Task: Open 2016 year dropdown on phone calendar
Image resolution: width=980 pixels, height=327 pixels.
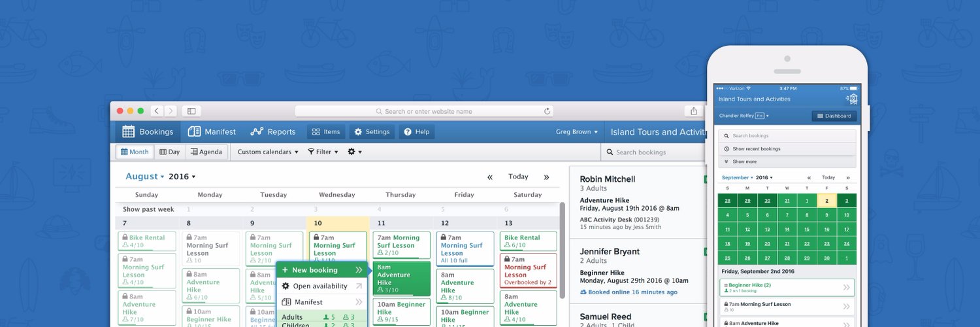Action: click(x=764, y=177)
